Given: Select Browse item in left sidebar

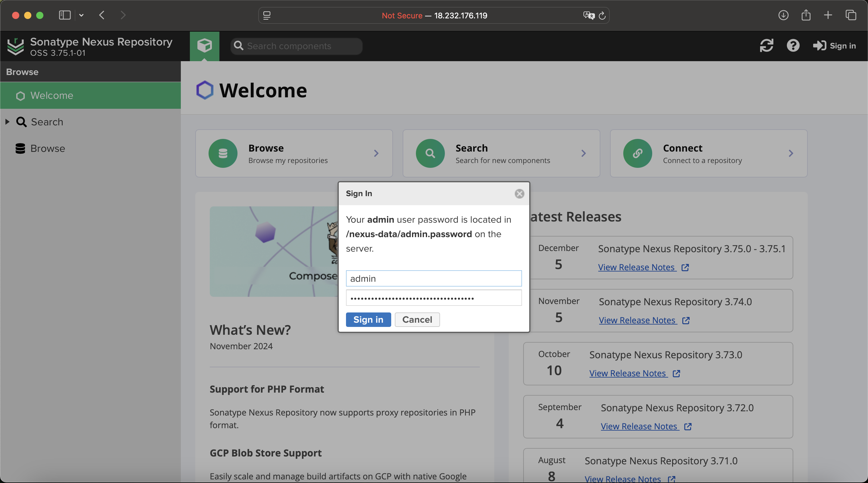Looking at the screenshot, I should 48,149.
